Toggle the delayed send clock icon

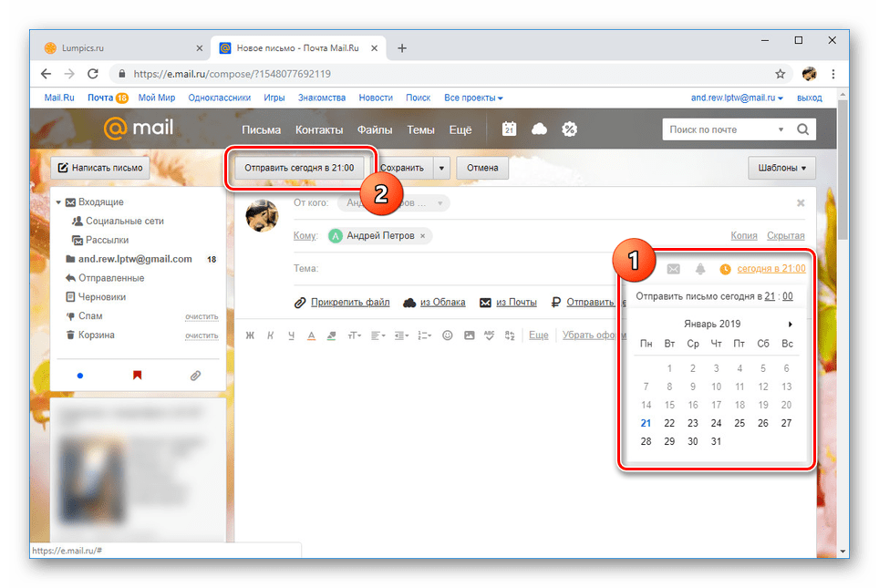point(725,269)
